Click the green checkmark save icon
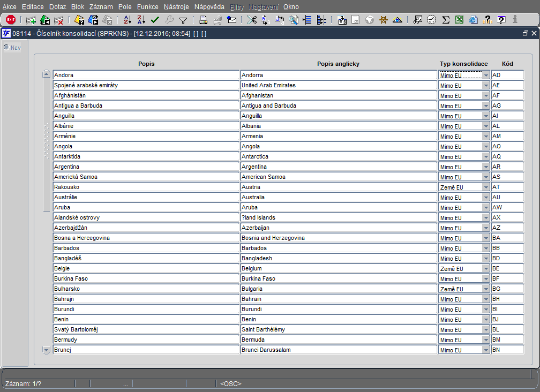 point(155,20)
